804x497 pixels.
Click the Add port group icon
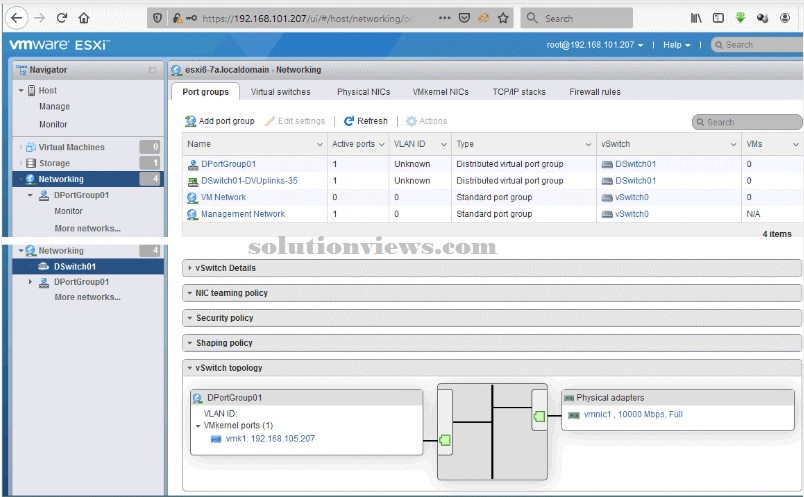point(190,121)
